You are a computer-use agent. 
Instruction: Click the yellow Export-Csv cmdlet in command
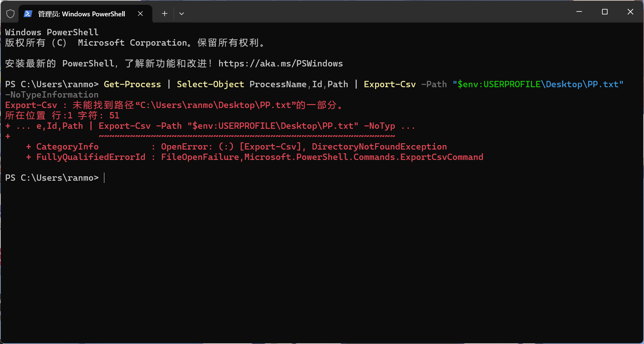coord(390,84)
